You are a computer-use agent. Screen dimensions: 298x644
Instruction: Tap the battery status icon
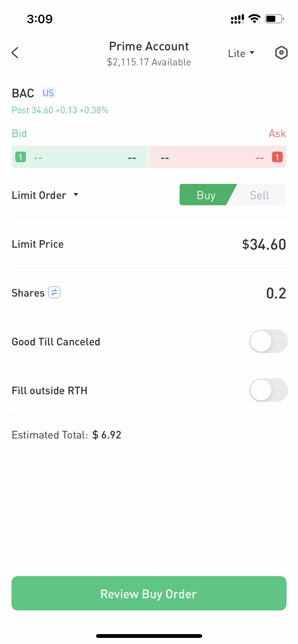coord(274,19)
